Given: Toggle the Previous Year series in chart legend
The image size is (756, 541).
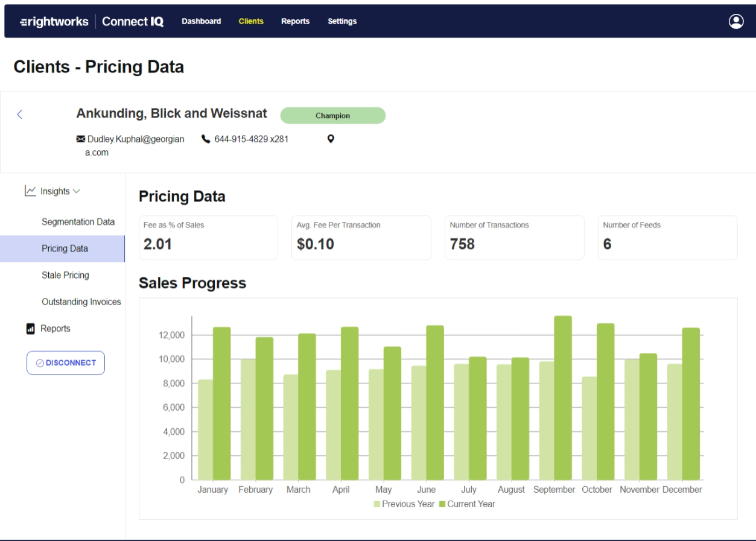Looking at the screenshot, I should coord(404,504).
